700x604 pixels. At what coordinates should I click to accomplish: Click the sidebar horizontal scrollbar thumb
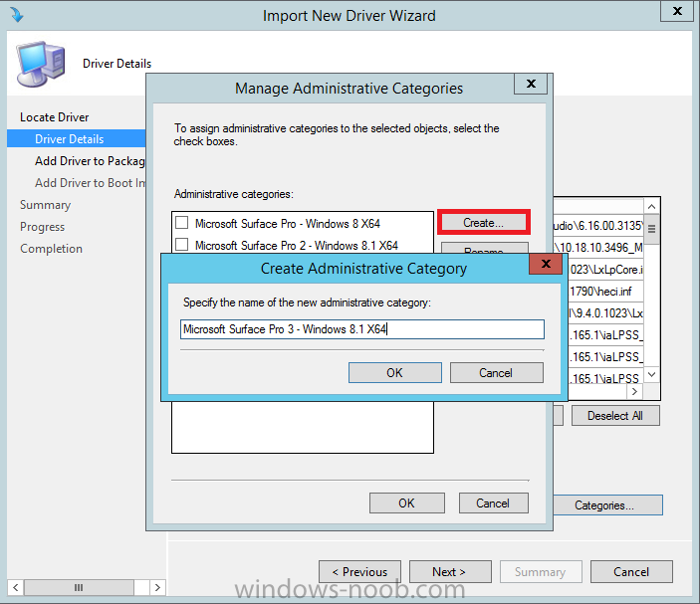(79, 587)
